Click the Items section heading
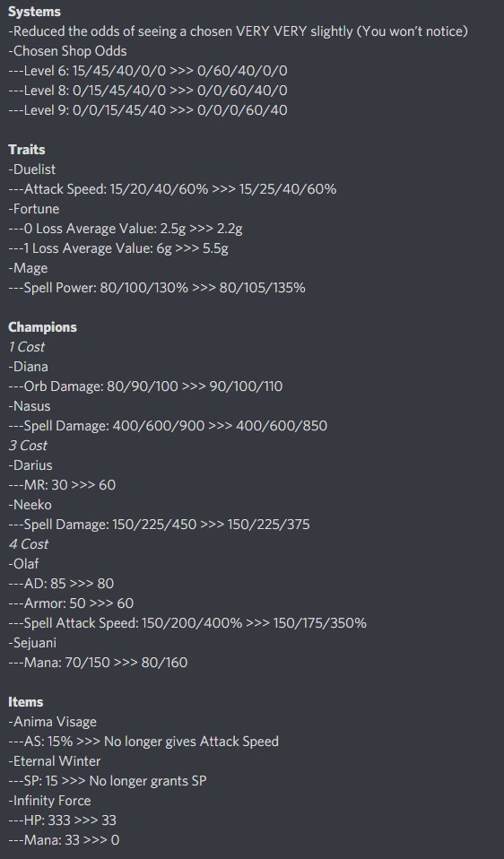 click(x=26, y=702)
